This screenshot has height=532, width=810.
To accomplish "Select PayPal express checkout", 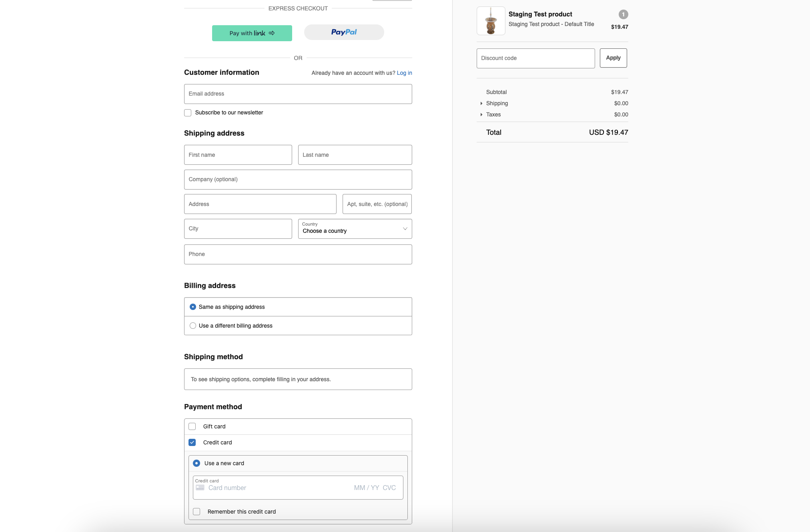I will click(x=343, y=32).
